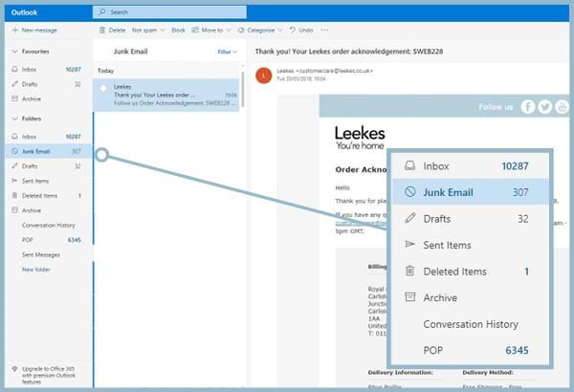Click the Favourites Archive box icon
The width and height of the screenshot is (574, 392).
14,98
